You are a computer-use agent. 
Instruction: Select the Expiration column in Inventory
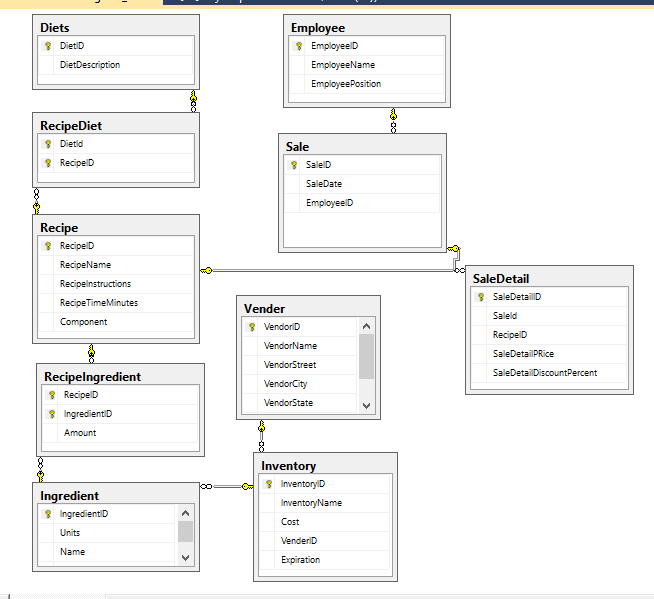click(x=325, y=560)
